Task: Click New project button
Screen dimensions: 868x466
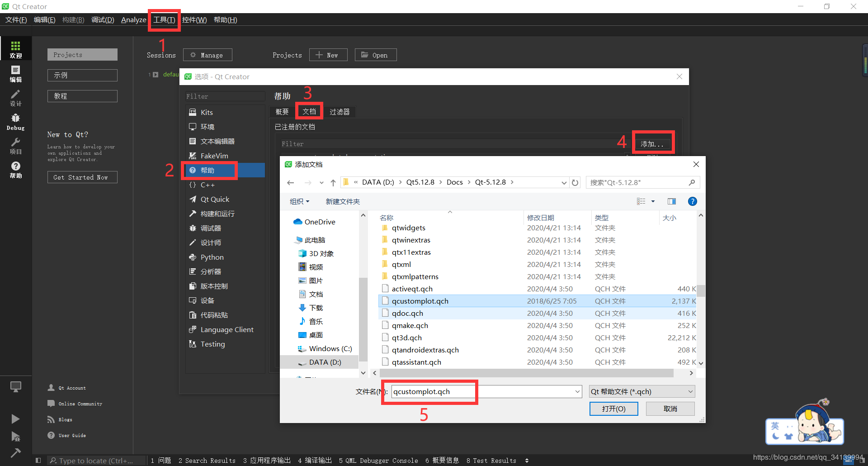Action: point(328,55)
